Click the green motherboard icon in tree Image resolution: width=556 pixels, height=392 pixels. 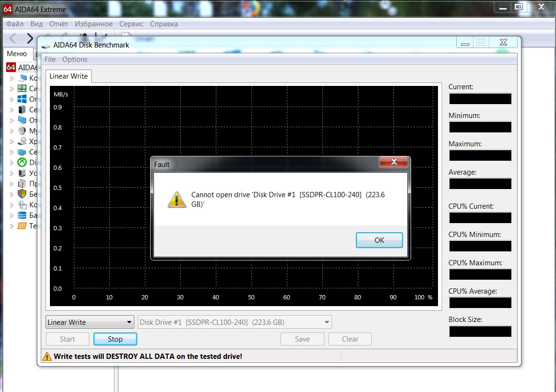pyautogui.click(x=22, y=88)
